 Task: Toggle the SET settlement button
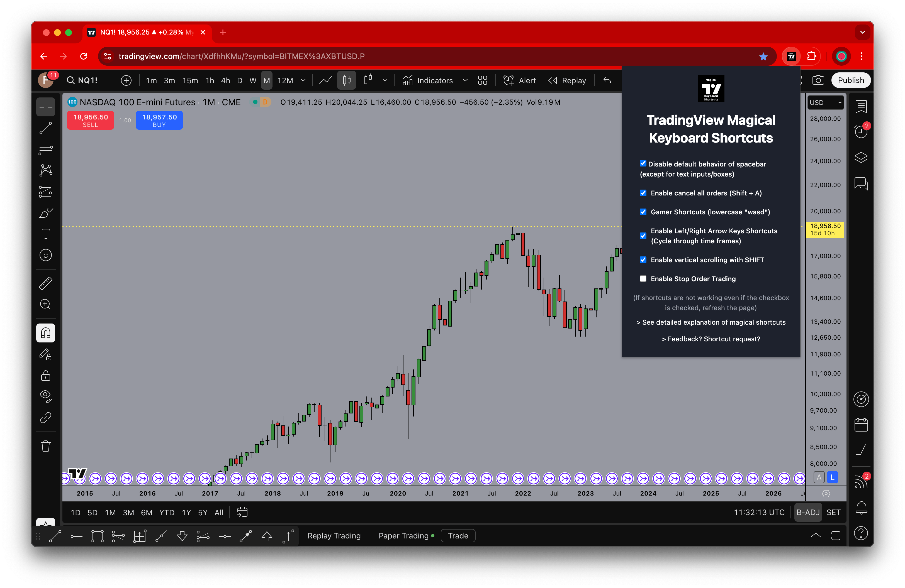[833, 512]
